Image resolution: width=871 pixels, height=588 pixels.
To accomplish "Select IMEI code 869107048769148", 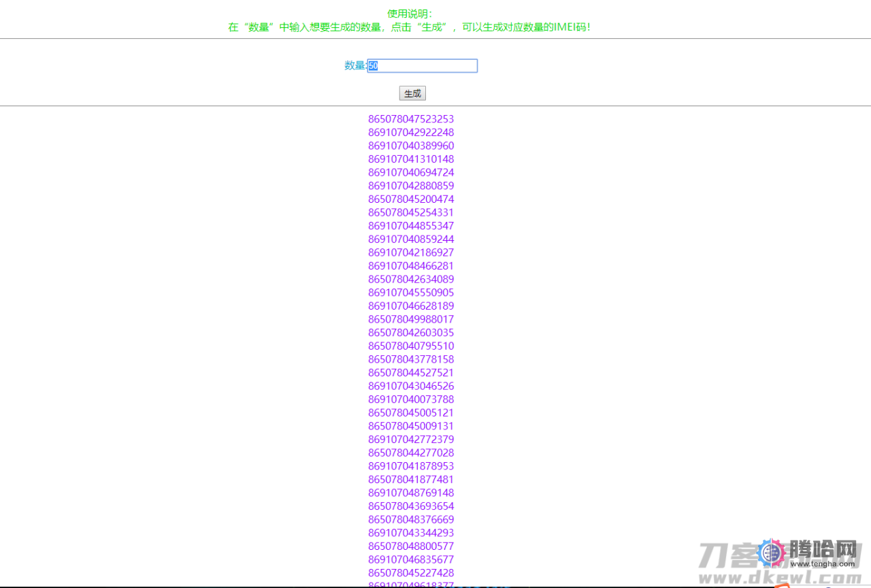I will coord(411,493).
